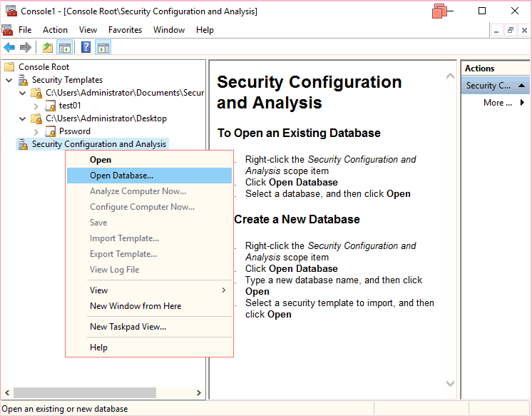Select the test01 tree item
The width and height of the screenshot is (532, 416).
click(70, 106)
